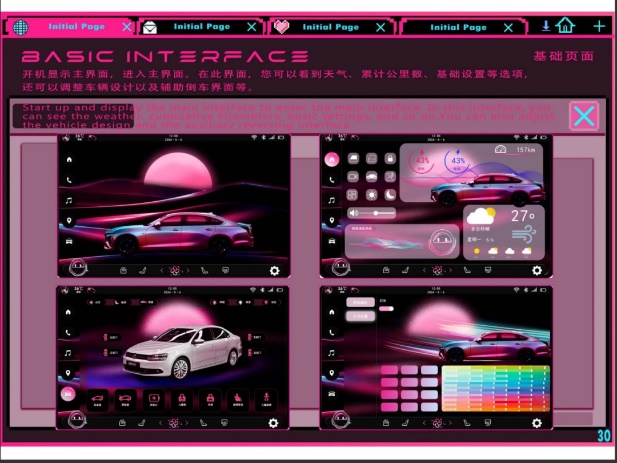Toggle the moon night-mode tile in control panel
Screen dimensions: 617x463
tap(390, 194)
